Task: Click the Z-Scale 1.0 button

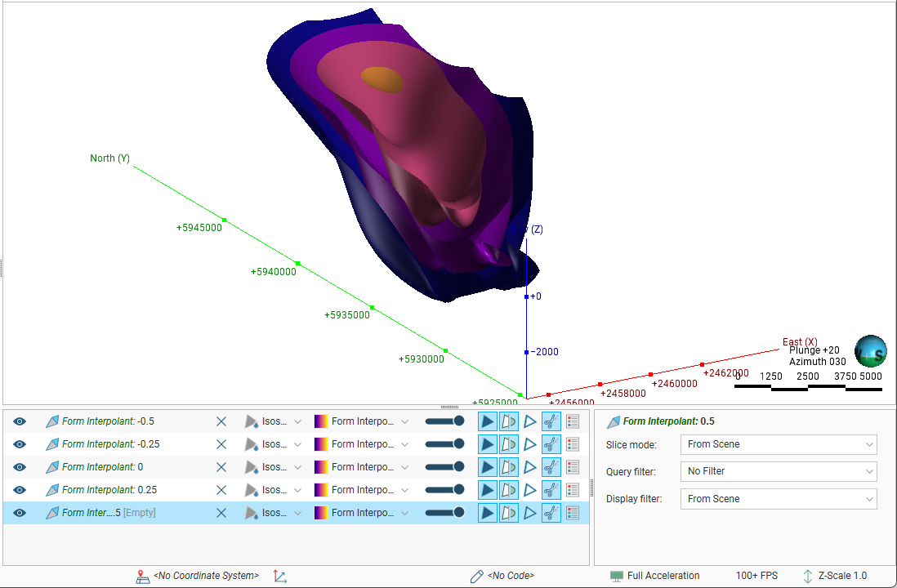Action: click(x=835, y=576)
